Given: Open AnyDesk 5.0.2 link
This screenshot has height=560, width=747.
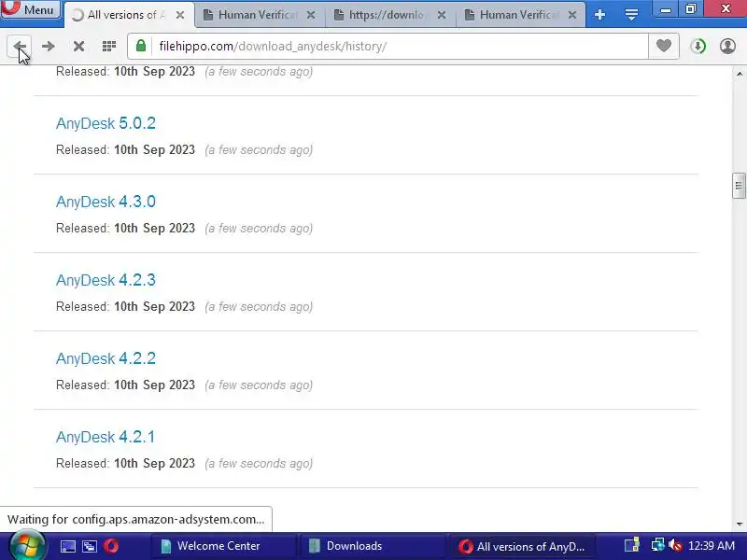Looking at the screenshot, I should coord(106,123).
